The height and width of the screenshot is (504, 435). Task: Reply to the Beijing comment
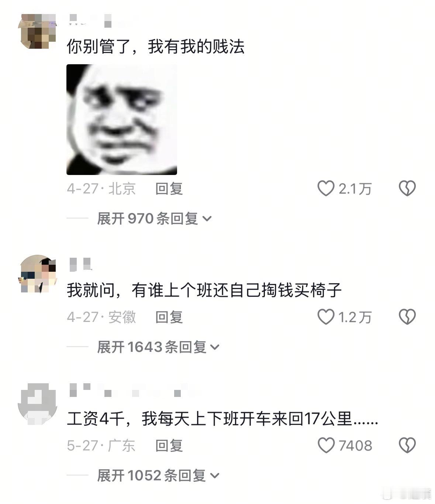(x=169, y=189)
